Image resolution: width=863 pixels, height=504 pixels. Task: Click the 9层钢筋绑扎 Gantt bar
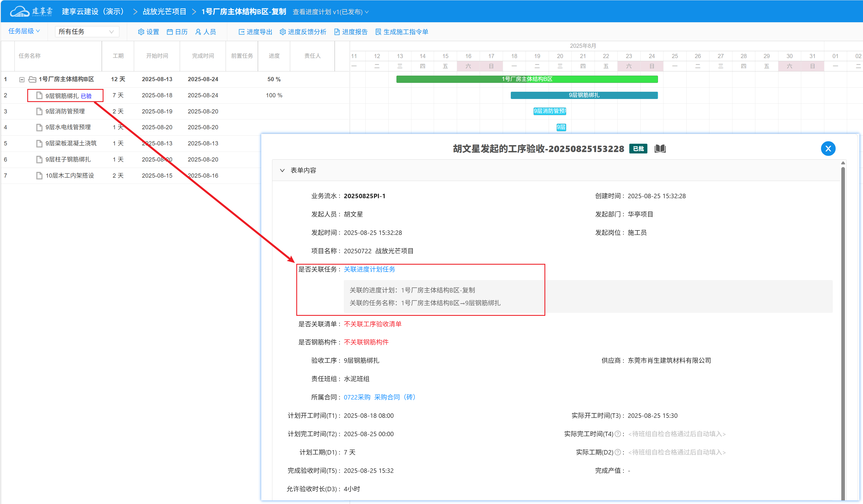click(x=584, y=95)
